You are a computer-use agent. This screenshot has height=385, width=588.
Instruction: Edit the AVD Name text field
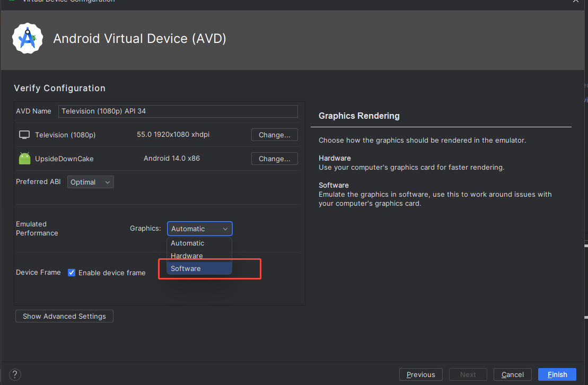pos(178,111)
